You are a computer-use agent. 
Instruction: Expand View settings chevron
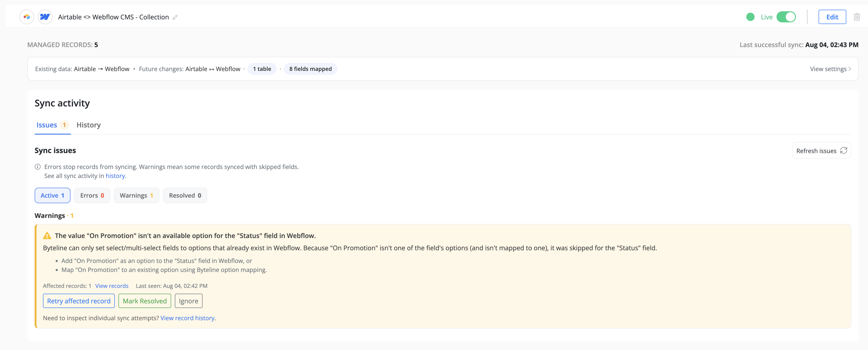pyautogui.click(x=850, y=69)
